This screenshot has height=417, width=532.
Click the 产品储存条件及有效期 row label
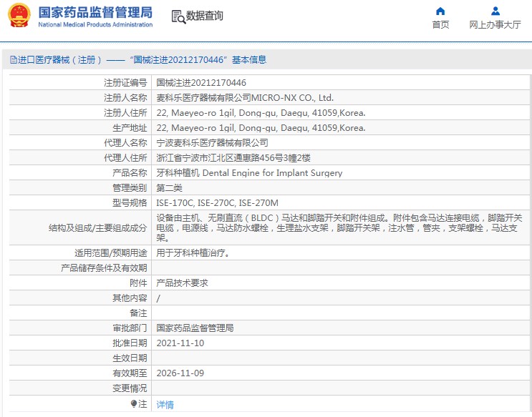pyautogui.click(x=104, y=268)
